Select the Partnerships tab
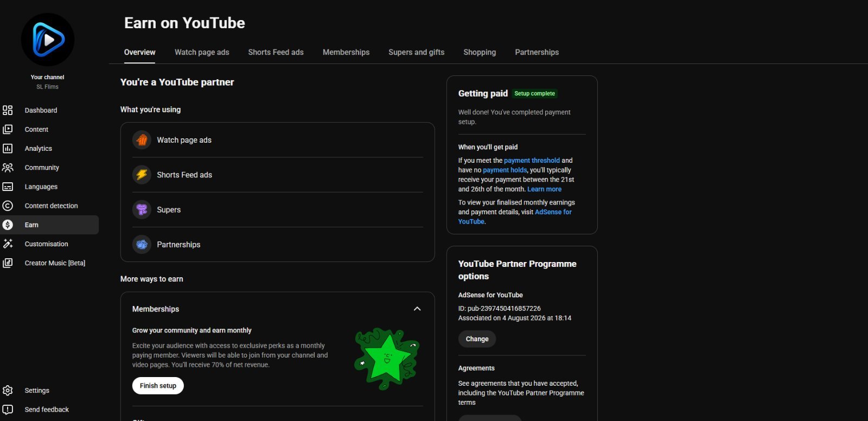The height and width of the screenshot is (421, 868). 537,52
